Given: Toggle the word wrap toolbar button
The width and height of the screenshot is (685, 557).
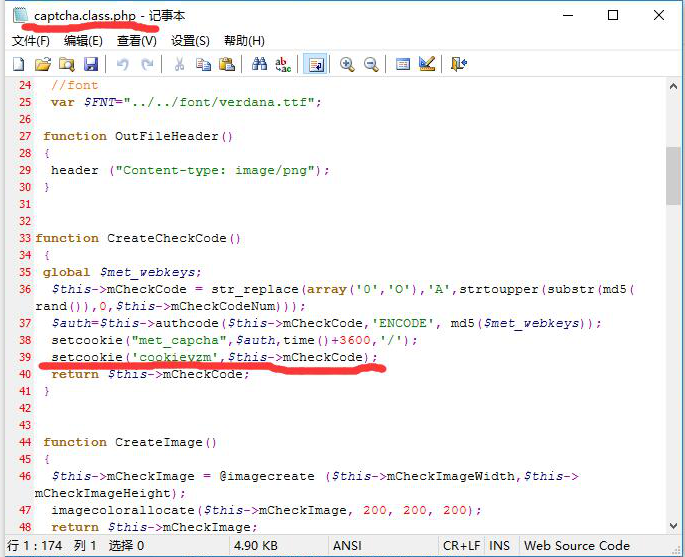Looking at the screenshot, I should pyautogui.click(x=315, y=64).
